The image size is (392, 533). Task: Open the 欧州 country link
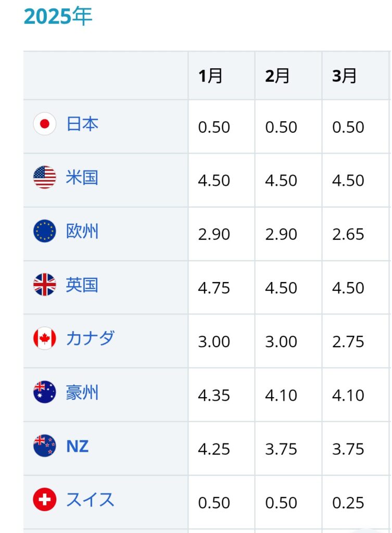[82, 231]
